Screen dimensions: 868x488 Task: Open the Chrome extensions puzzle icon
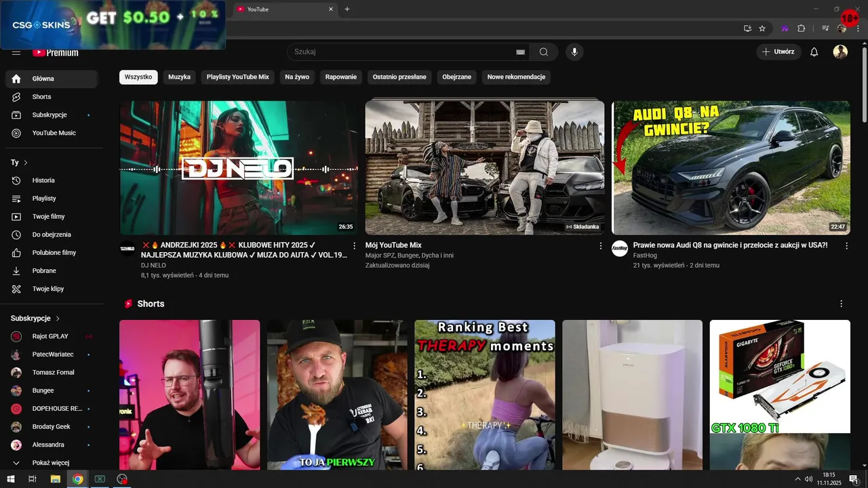(802, 28)
